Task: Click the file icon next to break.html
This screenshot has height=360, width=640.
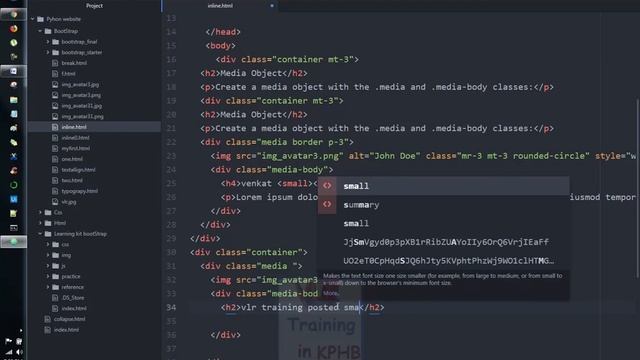Action: [x=55, y=63]
